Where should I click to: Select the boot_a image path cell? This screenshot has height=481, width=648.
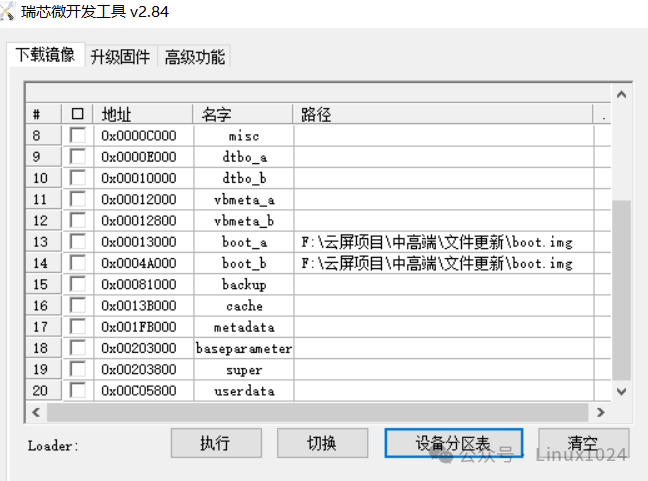[444, 242]
